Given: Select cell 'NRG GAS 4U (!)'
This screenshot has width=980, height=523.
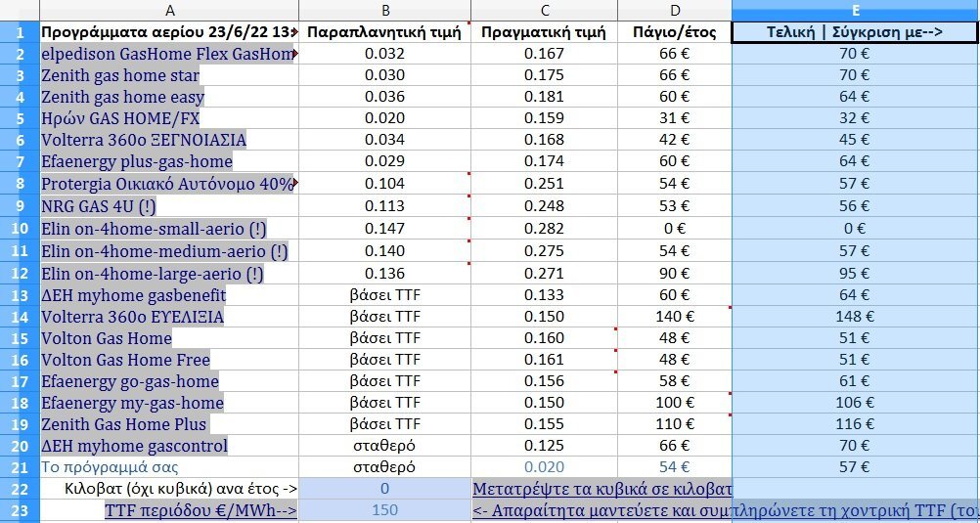Looking at the screenshot, I should click(169, 206).
